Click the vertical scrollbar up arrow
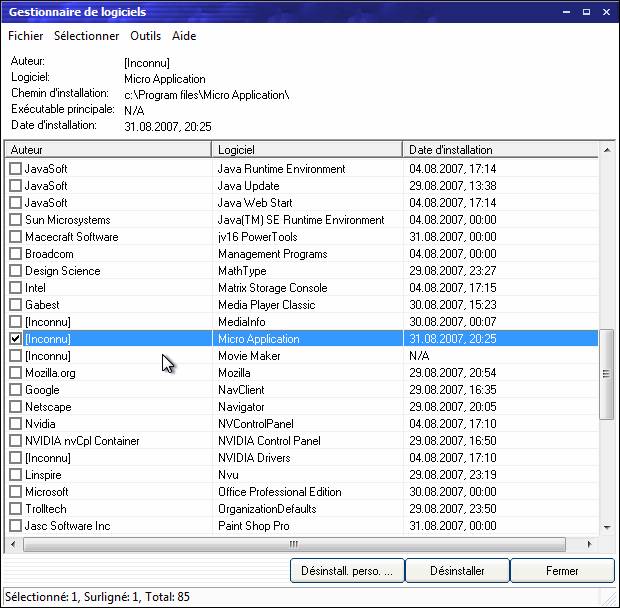The height and width of the screenshot is (608, 620). [x=607, y=150]
